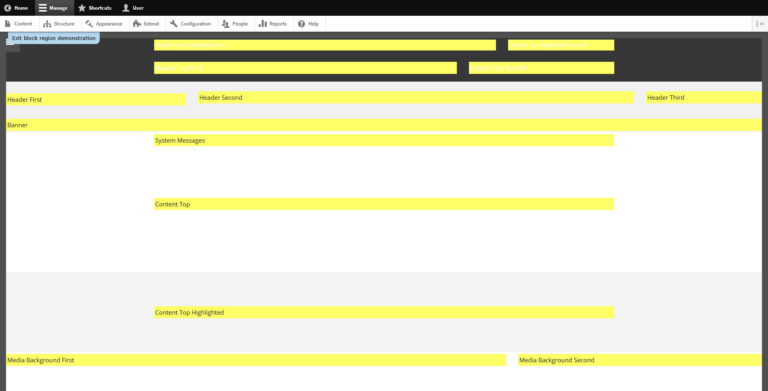768x391 pixels.
Task: Open the Extend modules page
Action: pos(146,24)
